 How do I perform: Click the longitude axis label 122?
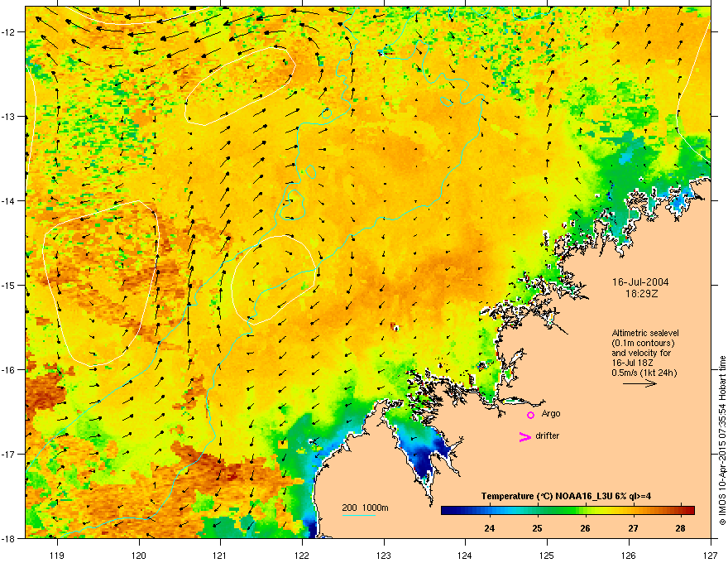click(302, 555)
